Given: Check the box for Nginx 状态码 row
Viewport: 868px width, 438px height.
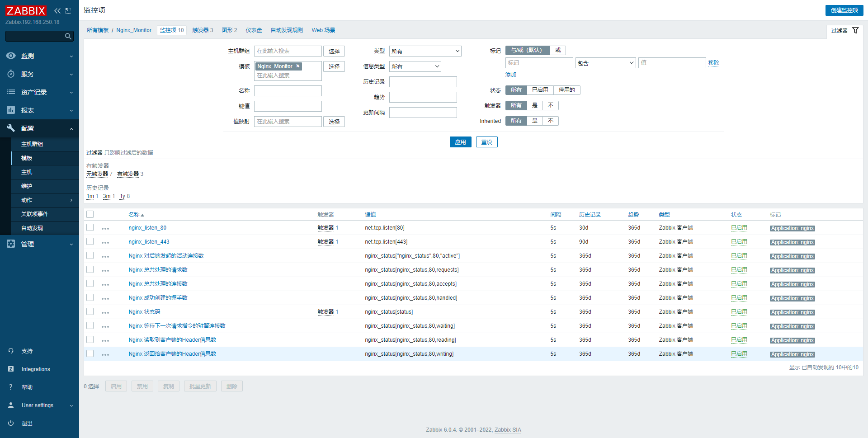Looking at the screenshot, I should click(x=90, y=311).
